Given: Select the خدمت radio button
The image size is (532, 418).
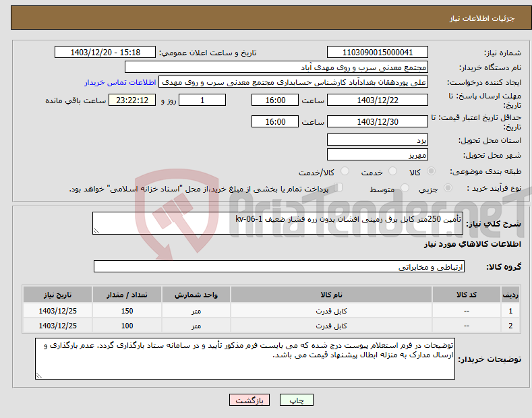Looking at the screenshot, I should click(x=392, y=171).
